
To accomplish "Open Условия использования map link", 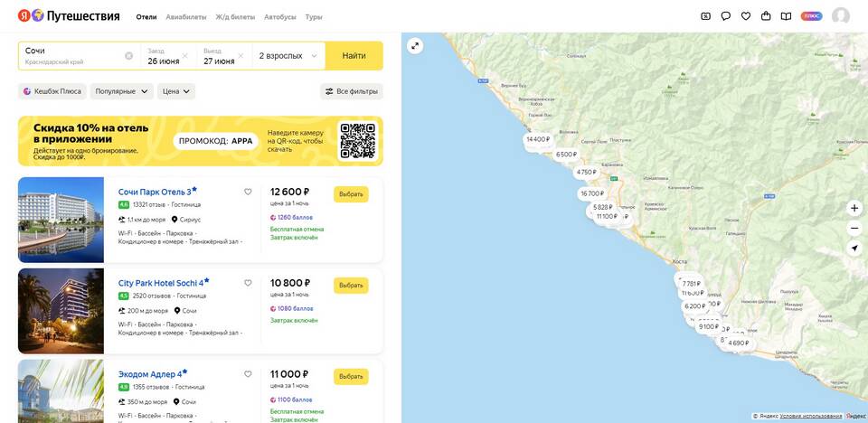I will pos(811,417).
